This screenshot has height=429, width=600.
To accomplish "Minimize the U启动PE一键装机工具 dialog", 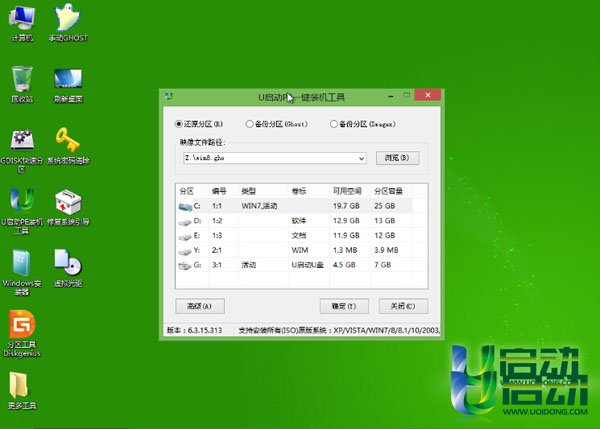I will pyautogui.click(x=391, y=96).
